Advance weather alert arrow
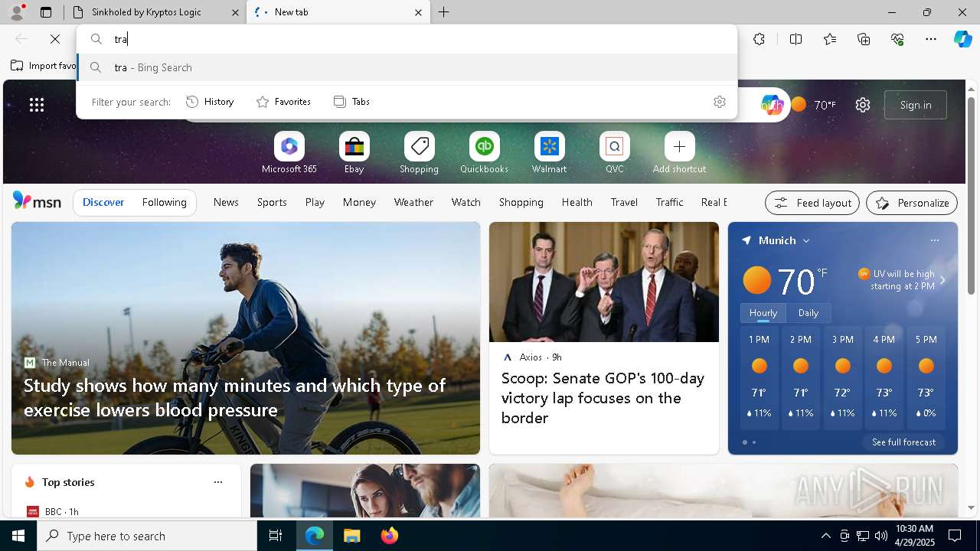 (942, 280)
